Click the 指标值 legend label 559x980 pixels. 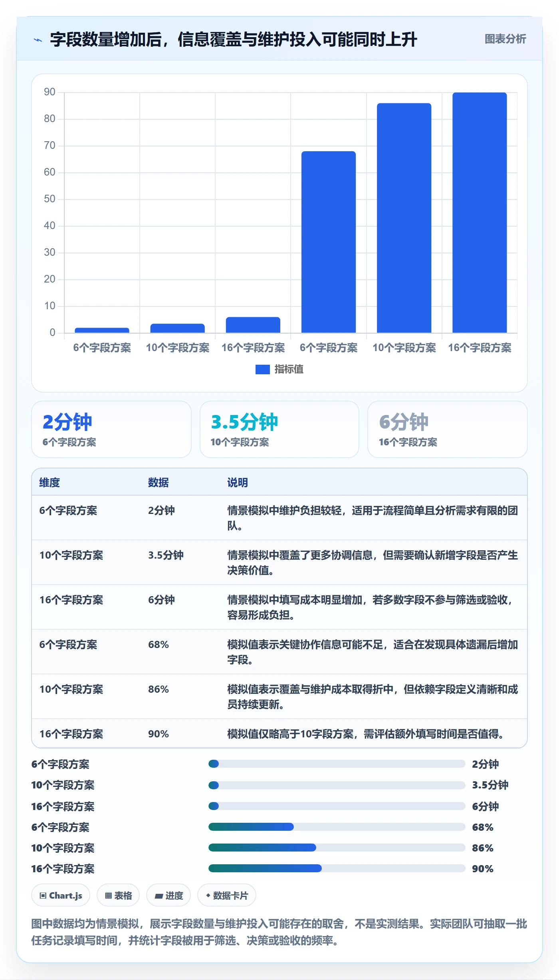point(289,369)
